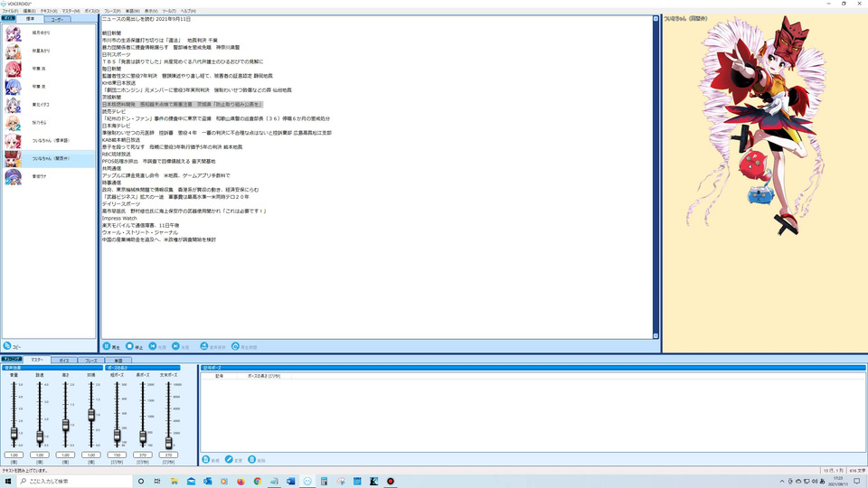Open the ボイス(O) menu
This screenshot has height=488, width=868.
[92, 11]
